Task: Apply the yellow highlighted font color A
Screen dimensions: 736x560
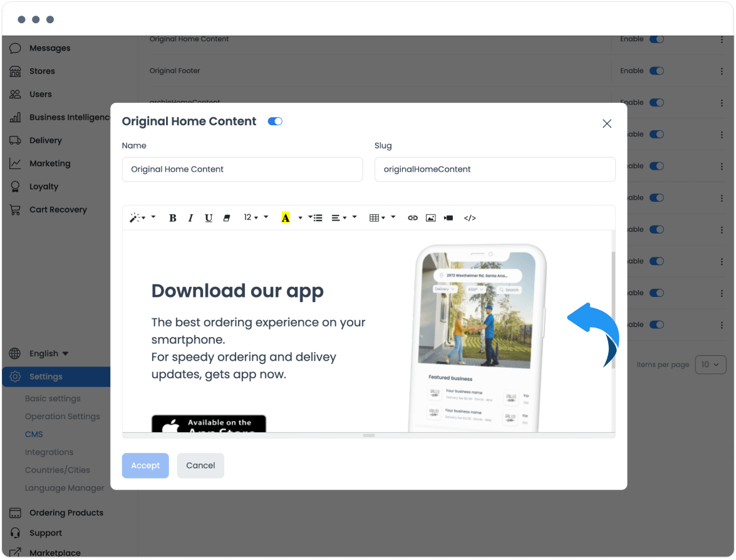Action: 286,218
